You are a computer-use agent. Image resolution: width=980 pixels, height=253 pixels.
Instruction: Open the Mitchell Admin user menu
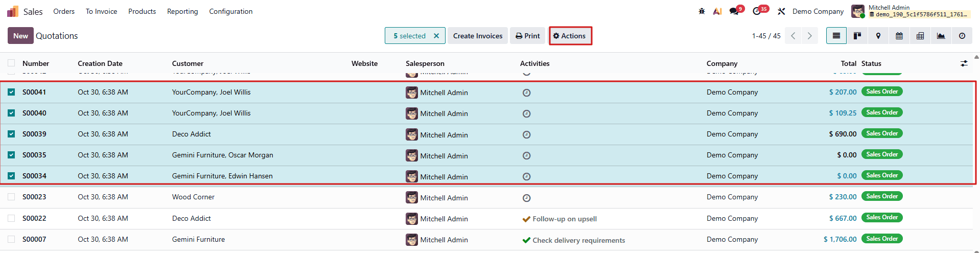(x=911, y=11)
